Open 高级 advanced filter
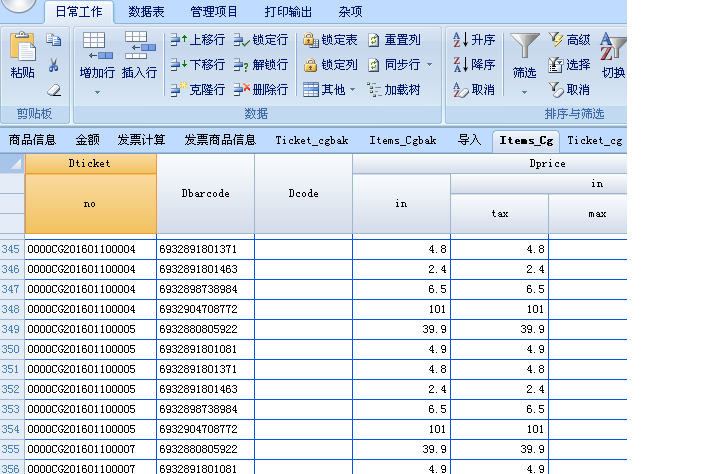The image size is (720, 474). click(569, 40)
